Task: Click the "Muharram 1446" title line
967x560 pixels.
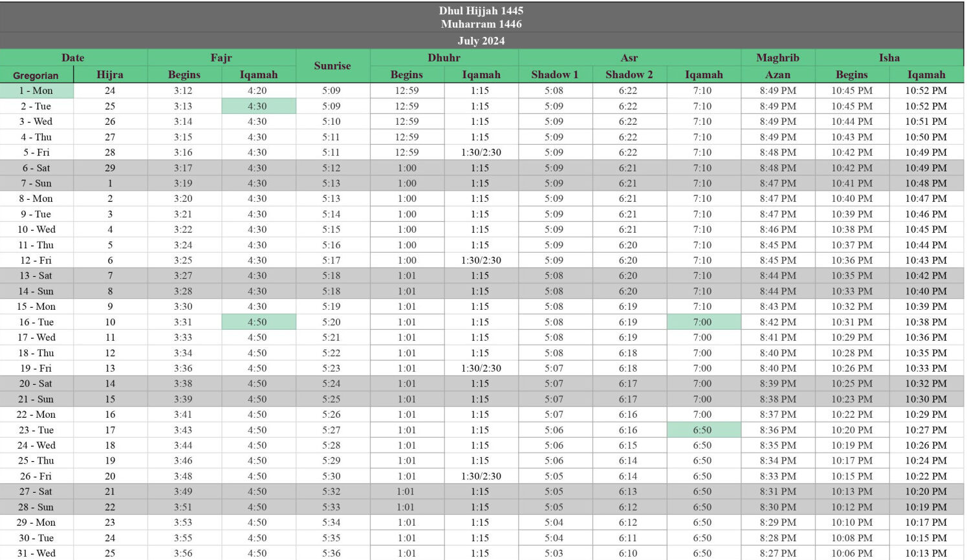Action: pyautogui.click(x=481, y=24)
